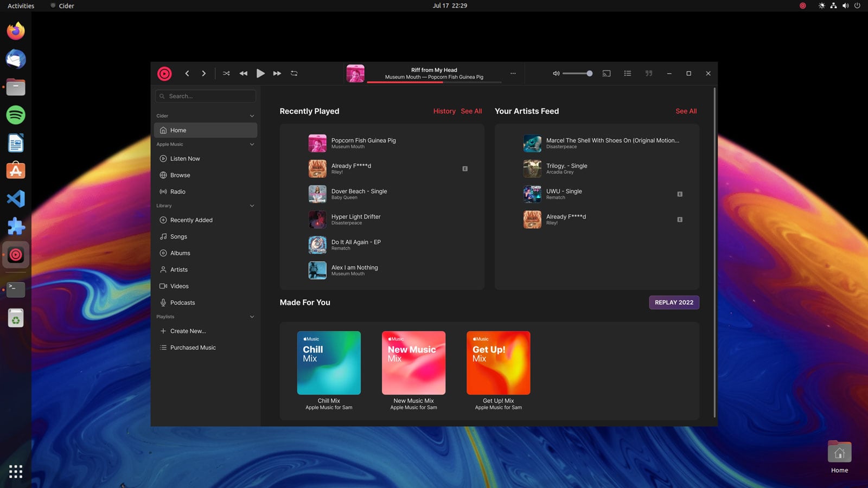
Task: Switch to Listen Now
Action: click(x=185, y=158)
